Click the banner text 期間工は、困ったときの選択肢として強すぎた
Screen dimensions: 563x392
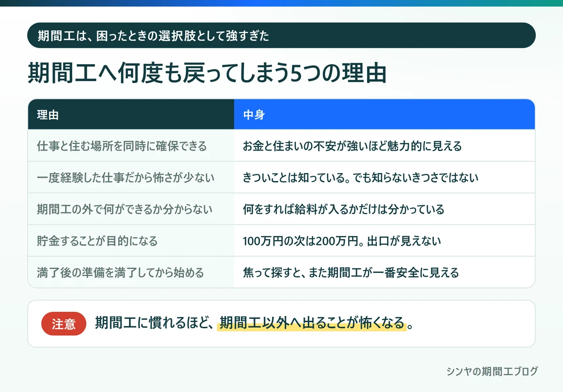pyautogui.click(x=153, y=36)
